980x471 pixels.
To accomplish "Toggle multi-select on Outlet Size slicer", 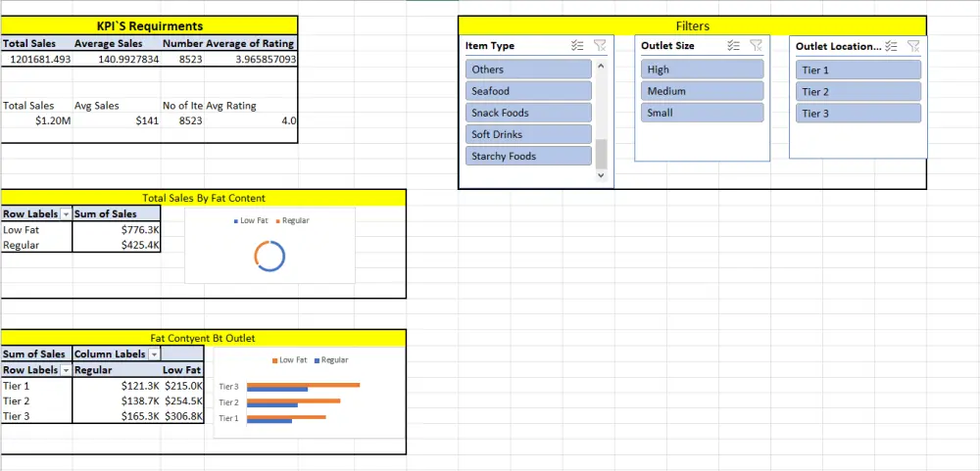I will (734, 46).
